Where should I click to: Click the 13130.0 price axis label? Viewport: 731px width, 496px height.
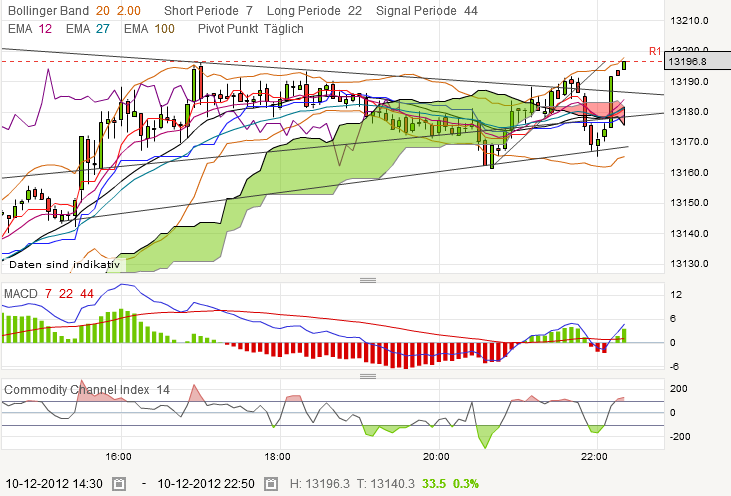coord(690,264)
